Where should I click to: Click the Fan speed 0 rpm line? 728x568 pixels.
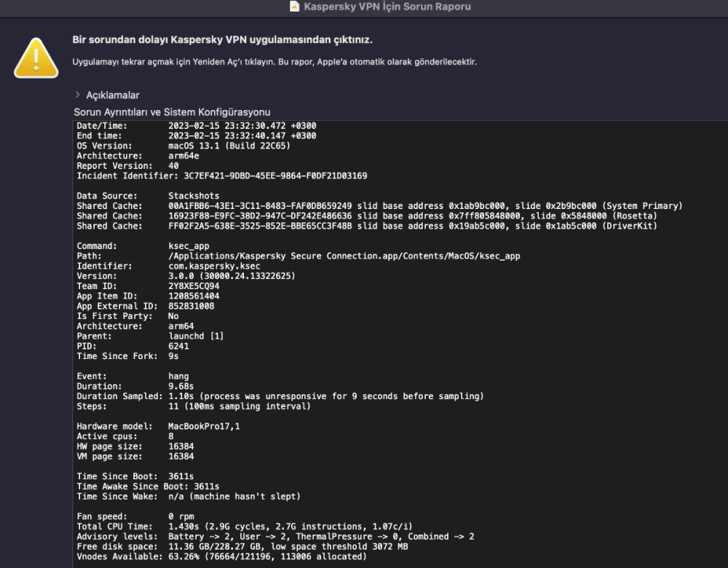[139, 516]
